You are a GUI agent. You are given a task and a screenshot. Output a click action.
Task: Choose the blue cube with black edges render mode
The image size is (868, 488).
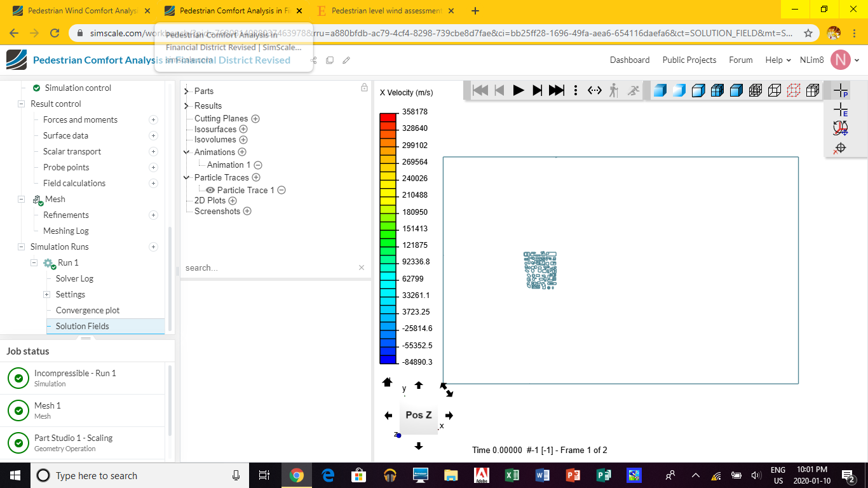coord(736,90)
